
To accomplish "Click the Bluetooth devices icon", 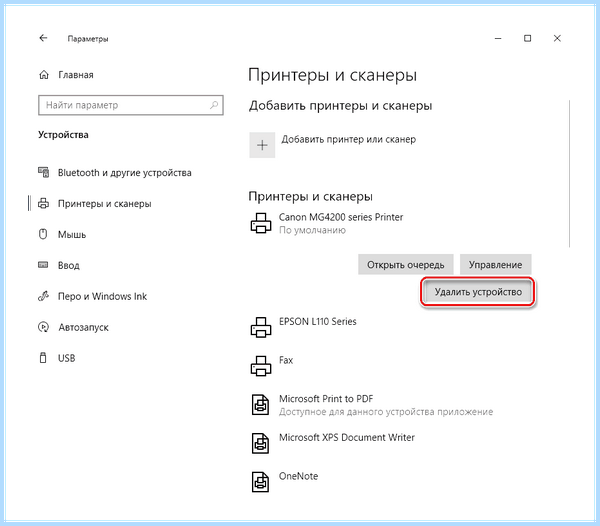I will (x=43, y=173).
